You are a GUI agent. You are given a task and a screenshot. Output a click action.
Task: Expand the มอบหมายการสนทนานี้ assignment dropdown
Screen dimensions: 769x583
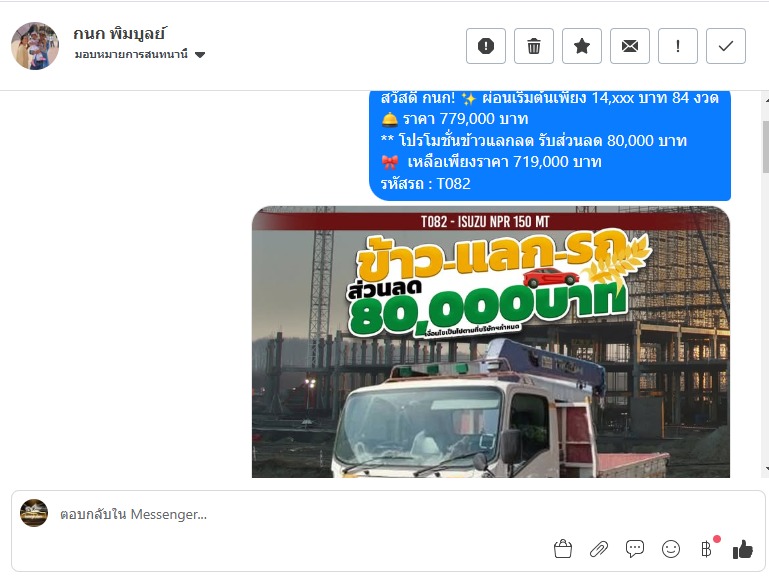point(140,54)
